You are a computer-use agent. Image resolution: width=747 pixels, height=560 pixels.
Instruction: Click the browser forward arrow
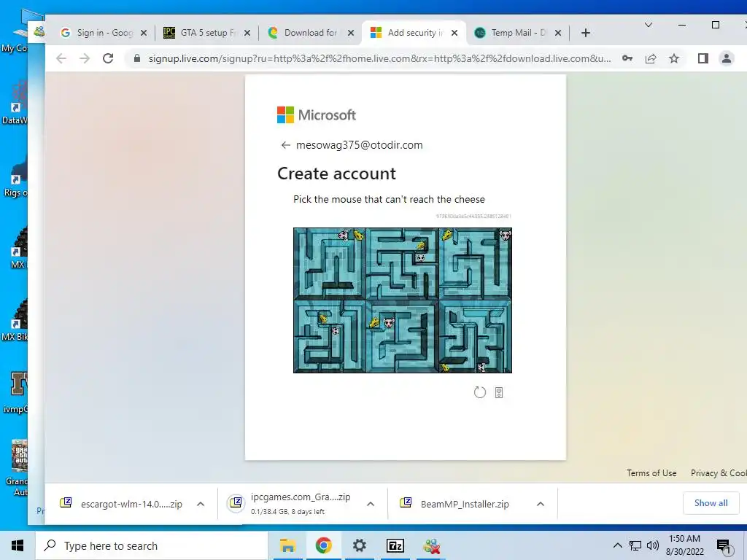click(85, 58)
